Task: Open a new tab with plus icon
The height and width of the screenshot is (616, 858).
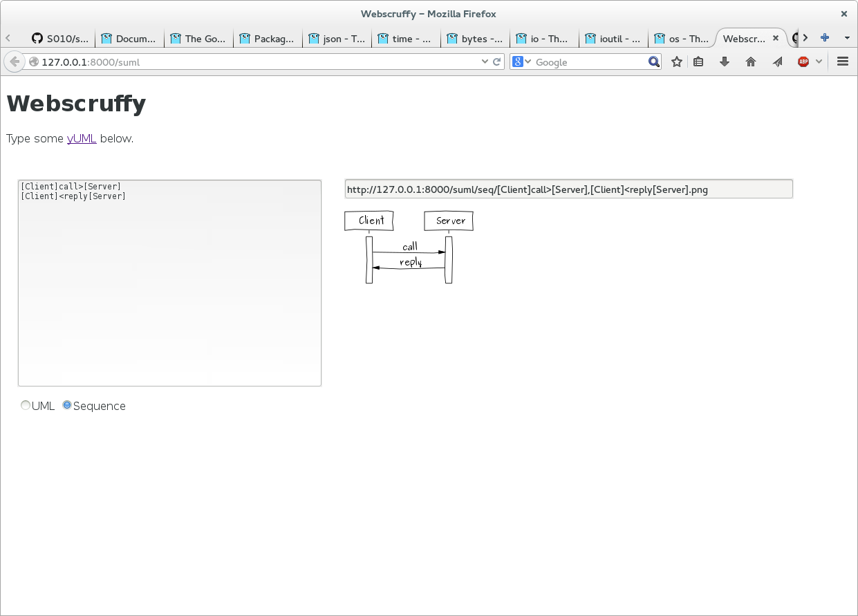Action: point(825,38)
